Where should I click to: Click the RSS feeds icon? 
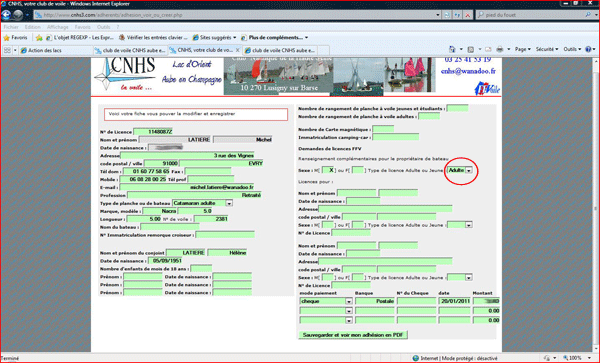point(471,49)
